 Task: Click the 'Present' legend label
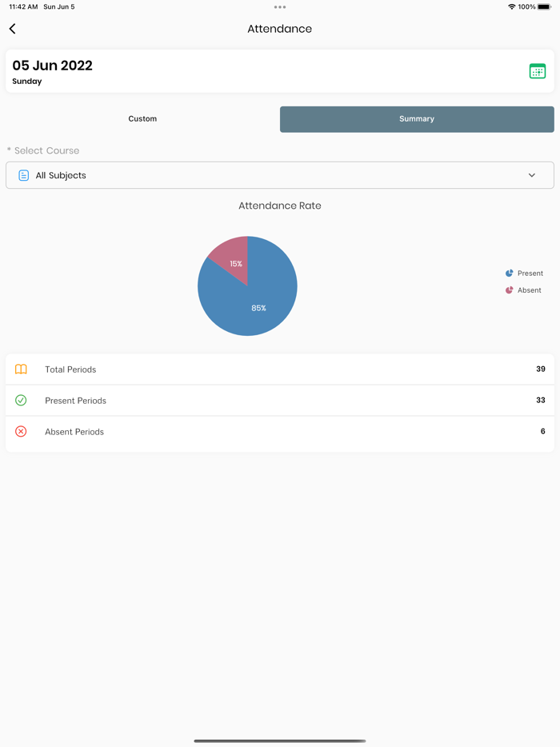click(x=530, y=274)
